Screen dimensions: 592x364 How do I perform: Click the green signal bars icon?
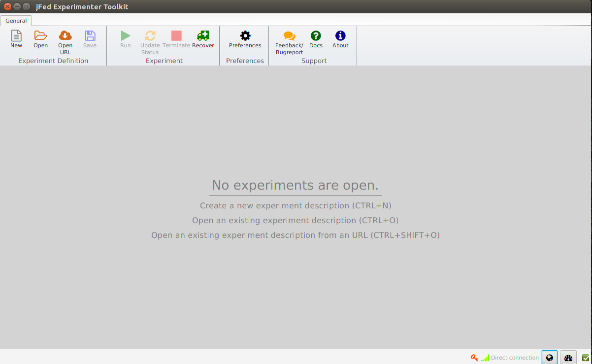point(485,358)
